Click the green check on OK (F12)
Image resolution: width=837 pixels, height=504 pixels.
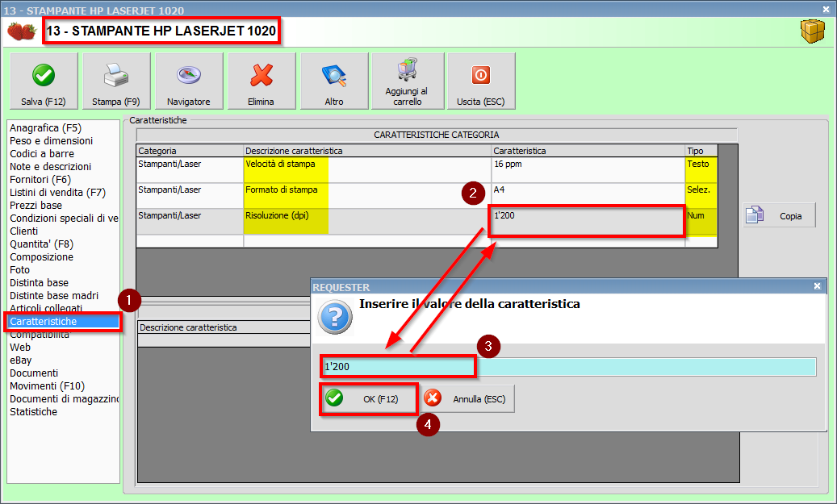pos(334,398)
